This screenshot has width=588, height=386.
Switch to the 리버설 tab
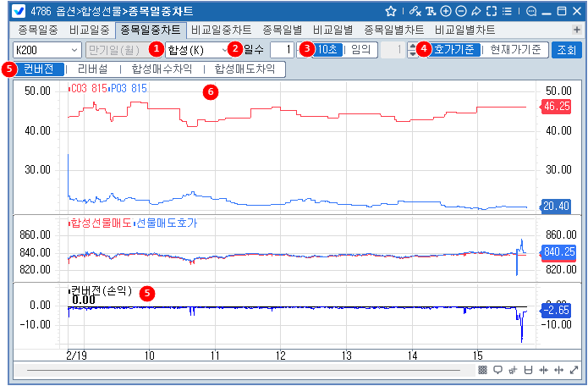point(94,69)
